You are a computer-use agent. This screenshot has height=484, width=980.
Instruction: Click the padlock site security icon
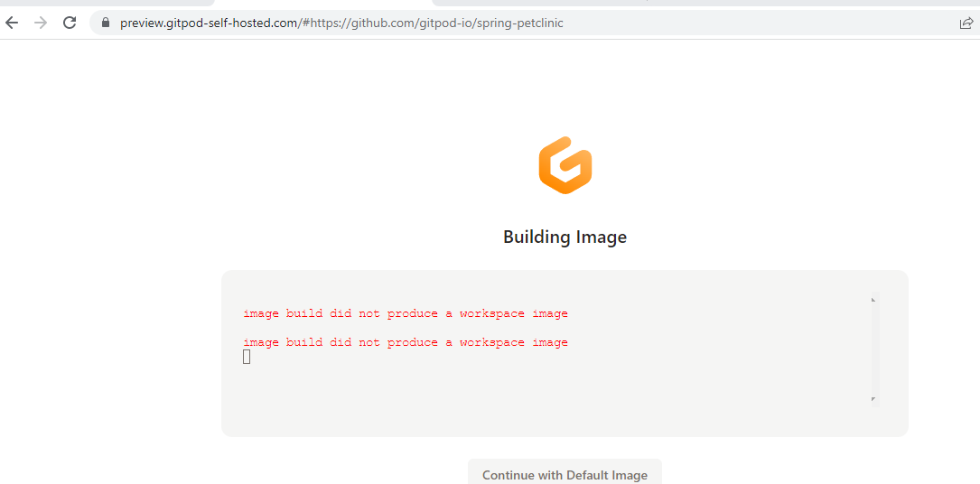(x=106, y=23)
